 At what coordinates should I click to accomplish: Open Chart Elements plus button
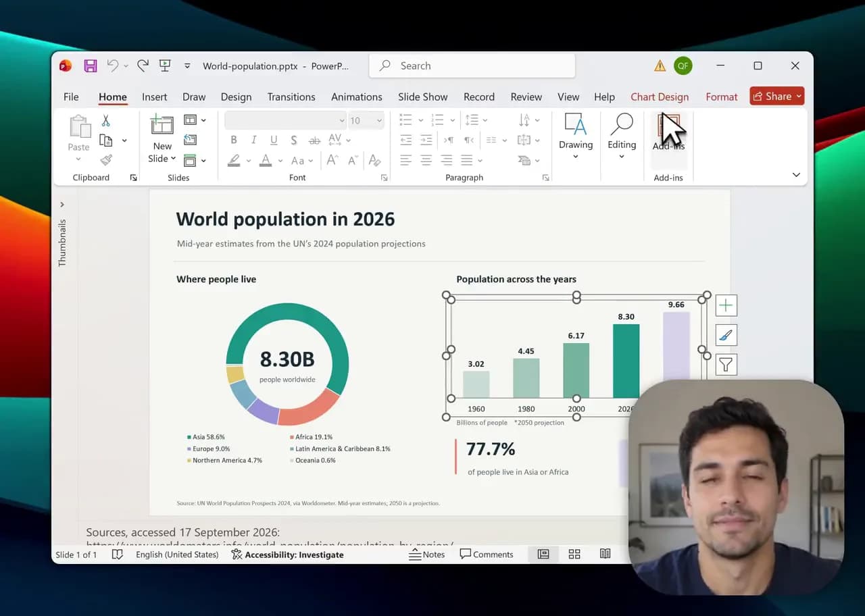726,305
